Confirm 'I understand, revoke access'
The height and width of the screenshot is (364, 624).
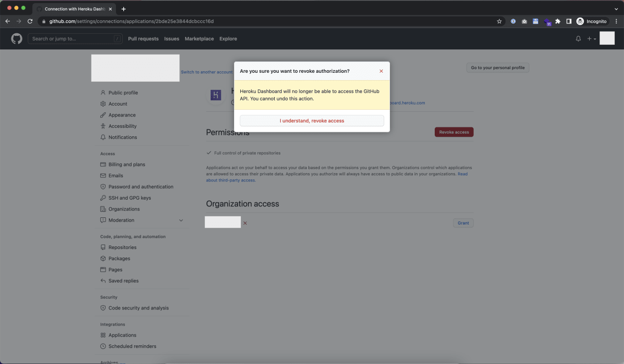coord(312,121)
